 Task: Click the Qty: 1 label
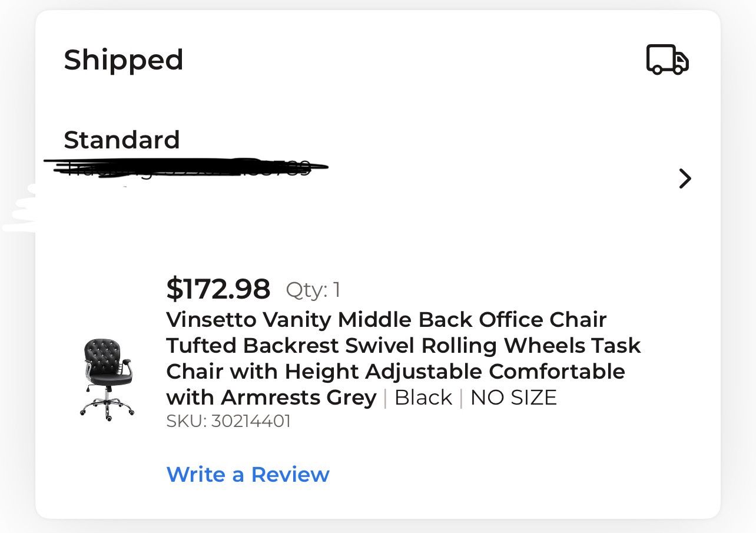313,290
